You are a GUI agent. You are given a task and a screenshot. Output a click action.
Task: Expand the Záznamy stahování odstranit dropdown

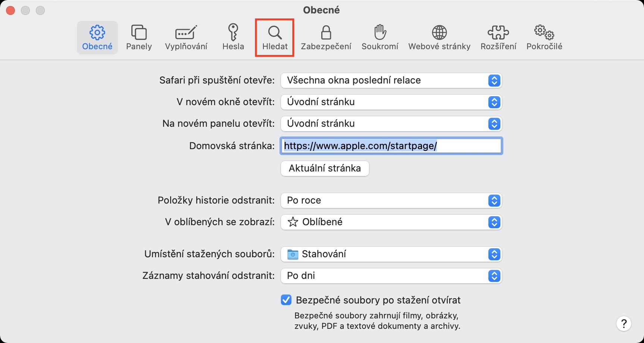coord(391,276)
